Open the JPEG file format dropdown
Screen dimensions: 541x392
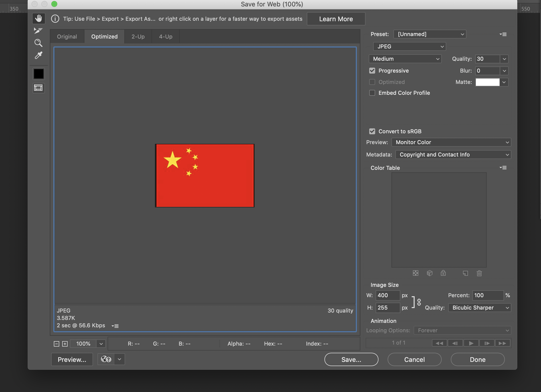(409, 46)
